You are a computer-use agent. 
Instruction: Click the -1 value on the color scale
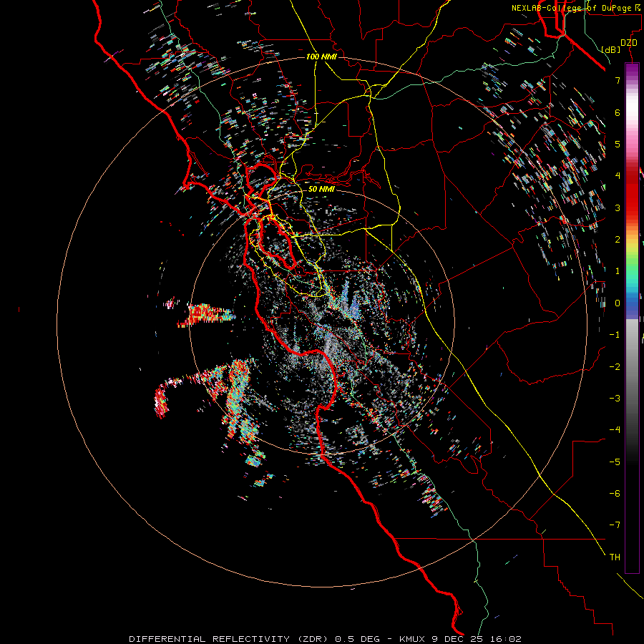[615, 335]
